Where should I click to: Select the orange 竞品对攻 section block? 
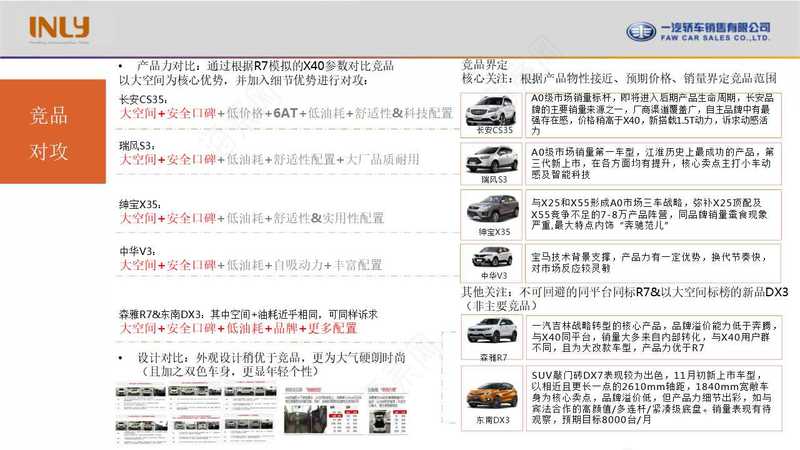53,132
